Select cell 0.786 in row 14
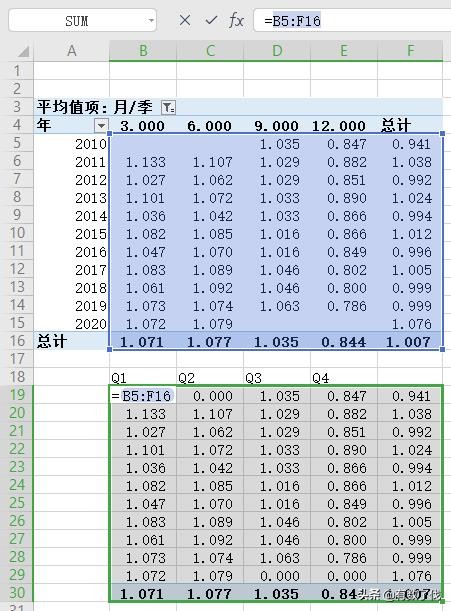 (x=344, y=306)
